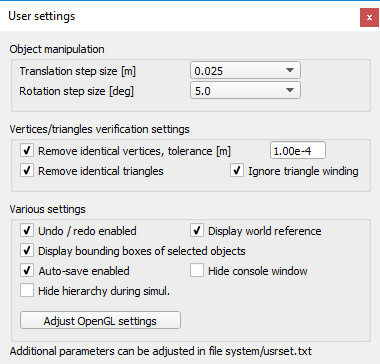The width and height of the screenshot is (380, 364).
Task: Click the Adjust OpenGL settings button
Action: click(100, 321)
